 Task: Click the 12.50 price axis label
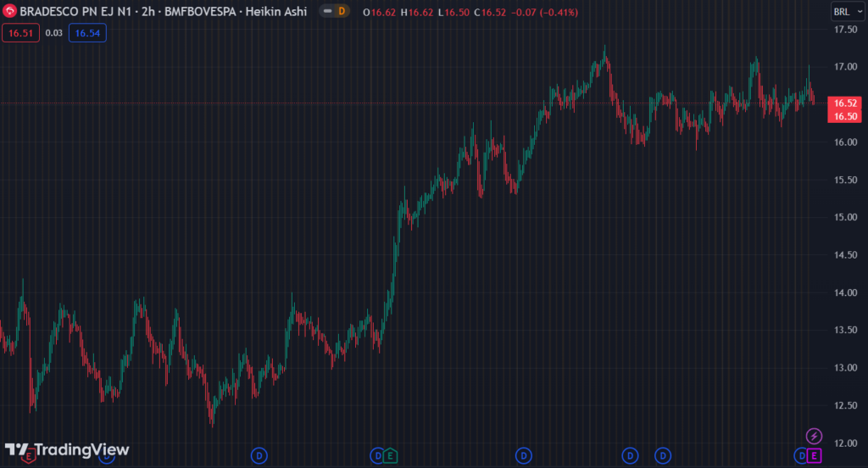(x=845, y=405)
